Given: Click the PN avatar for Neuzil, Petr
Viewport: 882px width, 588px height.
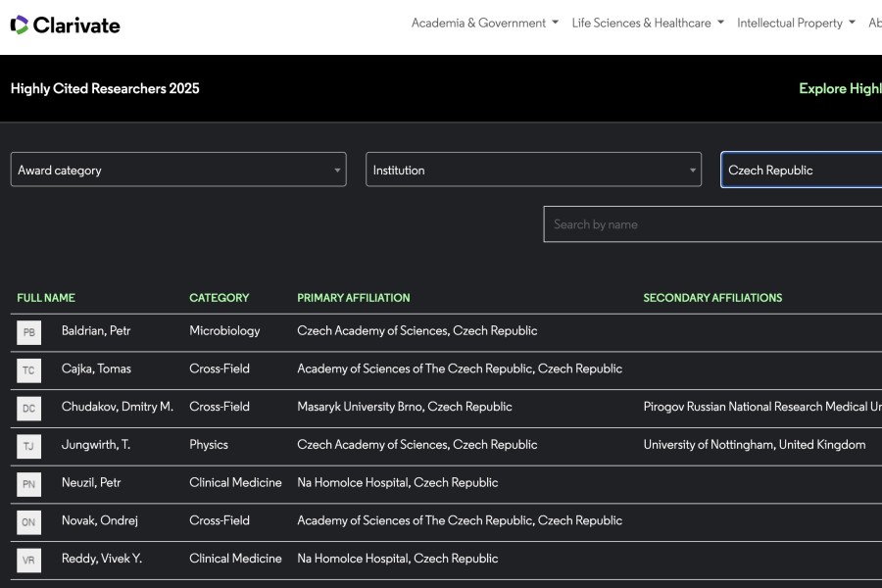Looking at the screenshot, I should (x=29, y=484).
